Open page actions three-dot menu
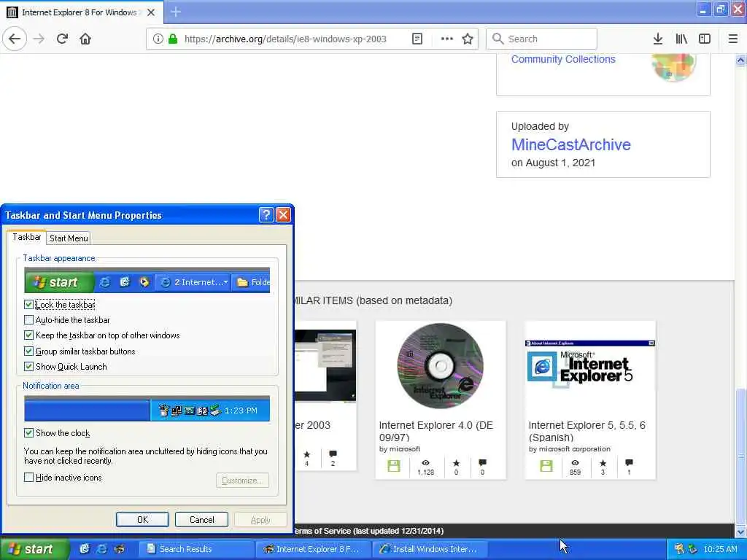Viewport: 747px width, 560px height. (447, 39)
